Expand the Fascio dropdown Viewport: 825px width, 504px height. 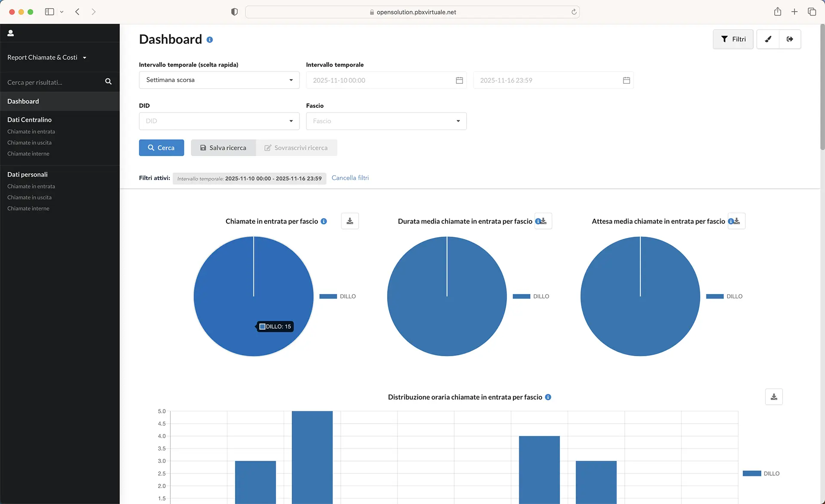[x=386, y=121]
